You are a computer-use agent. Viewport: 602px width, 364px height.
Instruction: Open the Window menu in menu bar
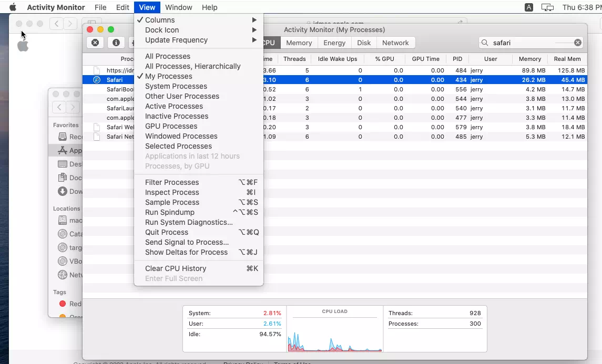point(179,7)
